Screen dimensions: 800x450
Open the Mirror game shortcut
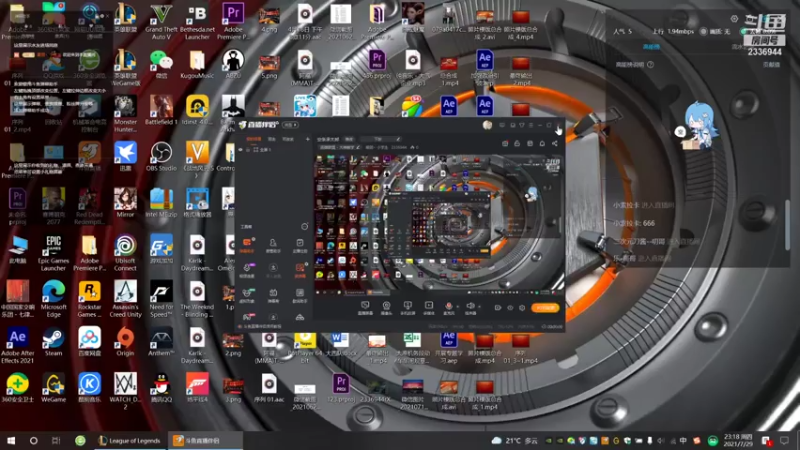tap(125, 203)
